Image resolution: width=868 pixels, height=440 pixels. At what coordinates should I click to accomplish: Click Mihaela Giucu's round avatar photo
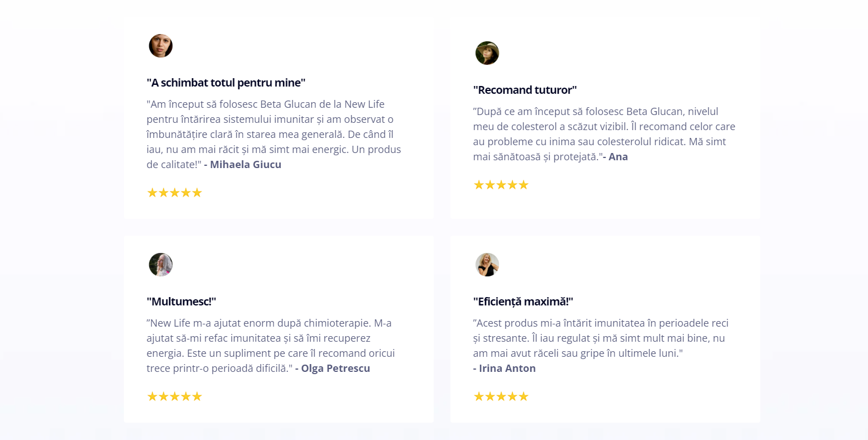[x=161, y=46]
